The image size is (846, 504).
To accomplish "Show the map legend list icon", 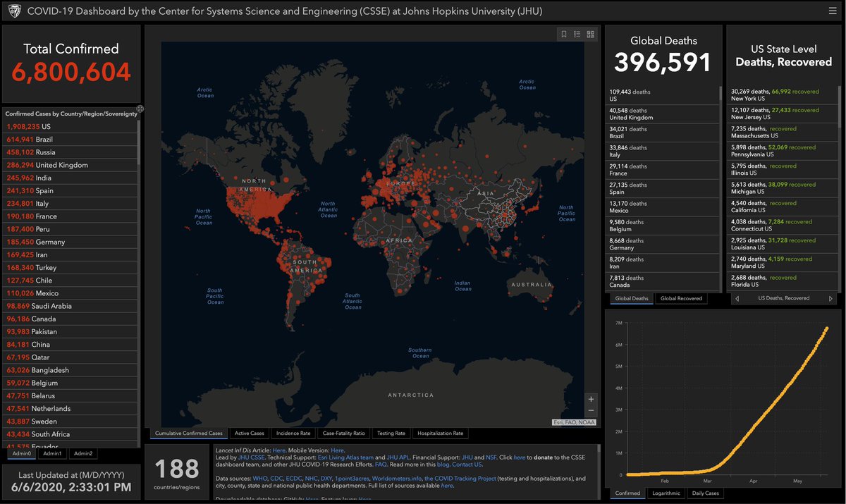I will point(577,34).
